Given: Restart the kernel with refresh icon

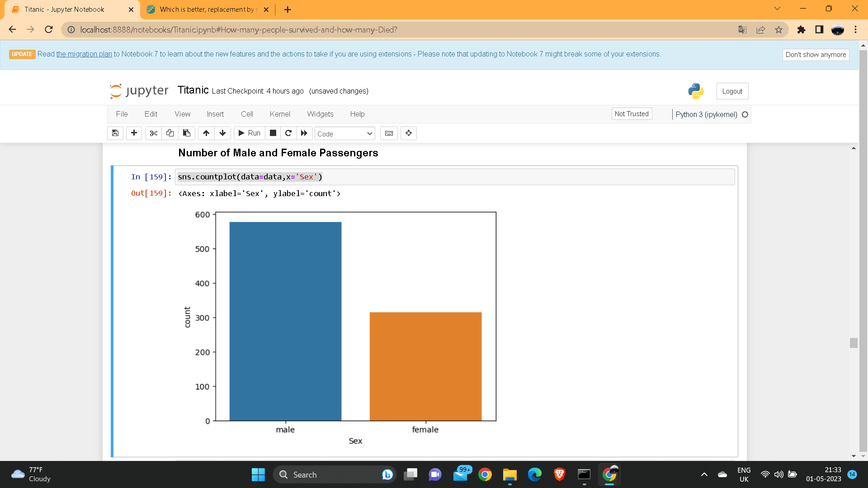Looking at the screenshot, I should [x=288, y=133].
